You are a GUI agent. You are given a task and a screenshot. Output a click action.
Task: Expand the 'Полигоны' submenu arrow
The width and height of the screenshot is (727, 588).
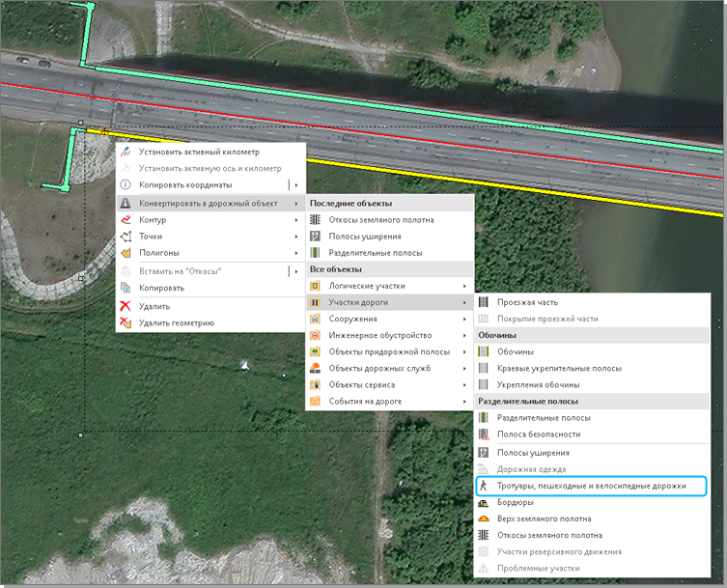pos(296,253)
